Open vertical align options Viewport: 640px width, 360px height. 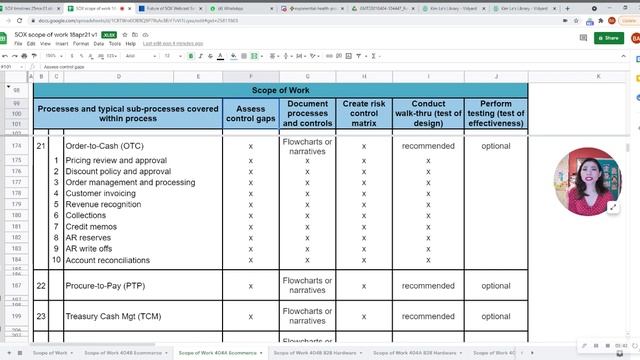[x=287, y=56]
